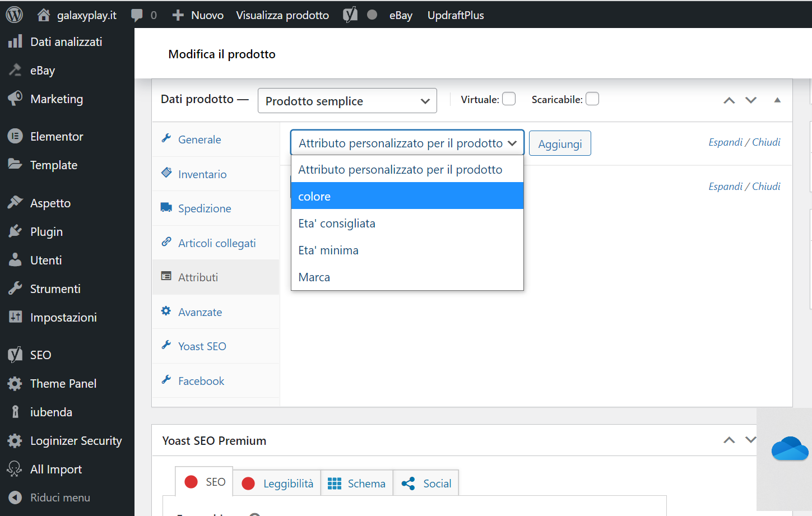Viewport: 812px width, 516px height.
Task: Collapse Dati prodotto panel with triangle toggle
Action: click(777, 100)
